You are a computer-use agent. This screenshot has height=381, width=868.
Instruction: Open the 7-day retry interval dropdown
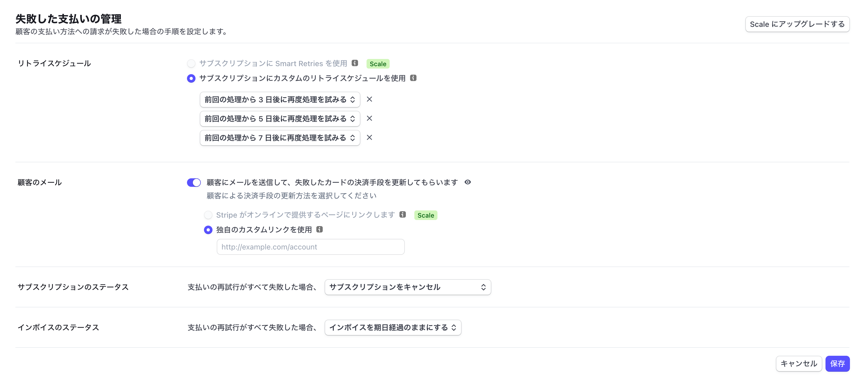point(280,138)
